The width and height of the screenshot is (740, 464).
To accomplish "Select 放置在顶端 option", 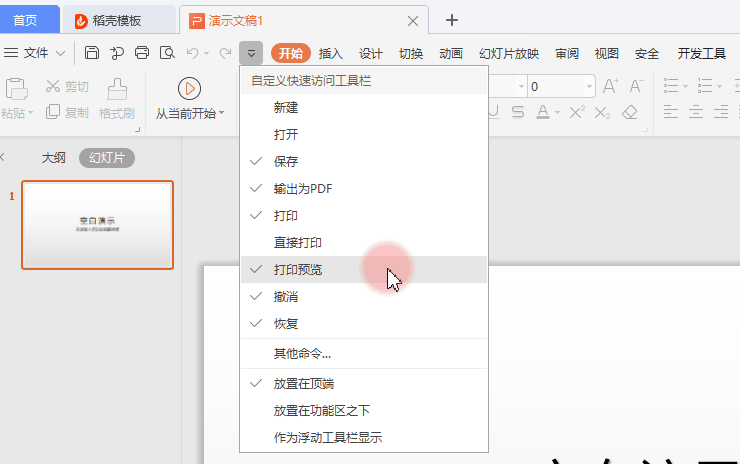I will click(364, 384).
